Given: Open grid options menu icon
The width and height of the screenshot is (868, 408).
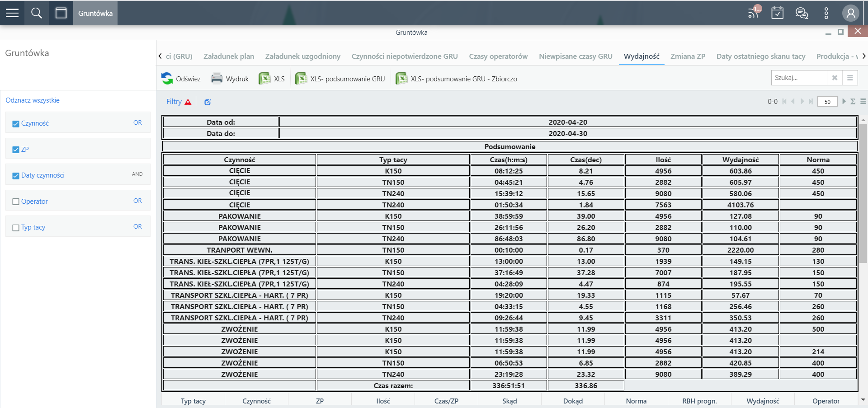Looking at the screenshot, I should [863, 102].
